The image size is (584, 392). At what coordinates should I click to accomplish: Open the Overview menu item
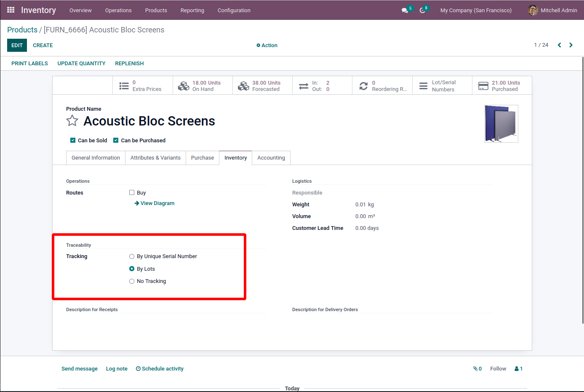(x=80, y=11)
